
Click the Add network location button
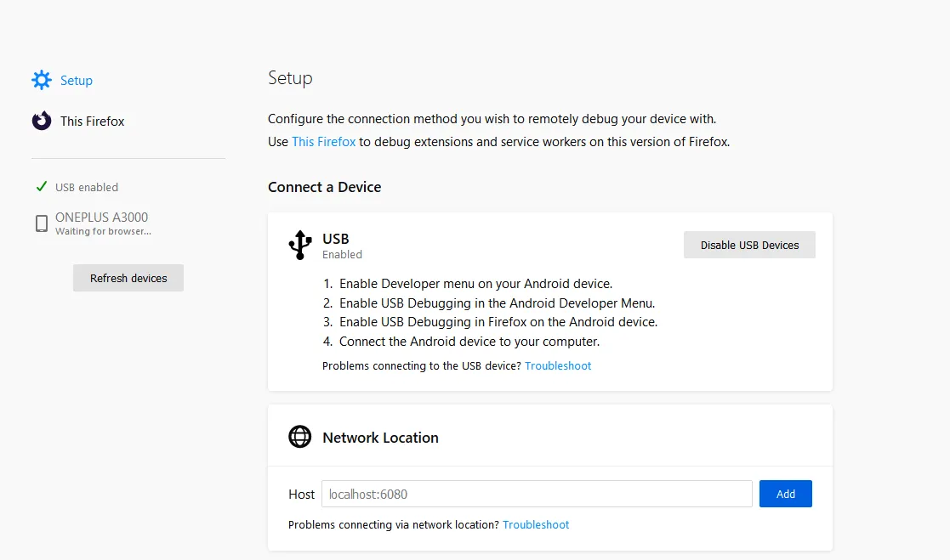click(x=785, y=494)
